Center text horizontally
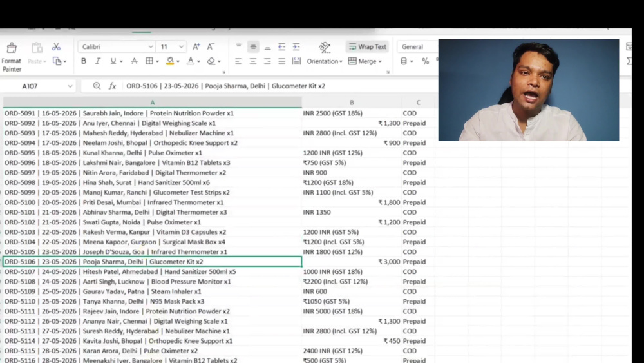Screen dimensions: 644x363 click(253, 61)
